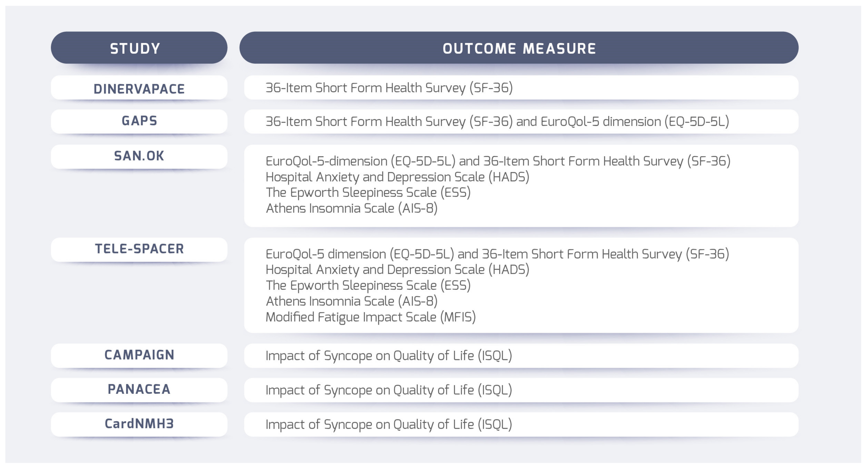Select the HADS line in SAN.OK row

[x=397, y=177]
